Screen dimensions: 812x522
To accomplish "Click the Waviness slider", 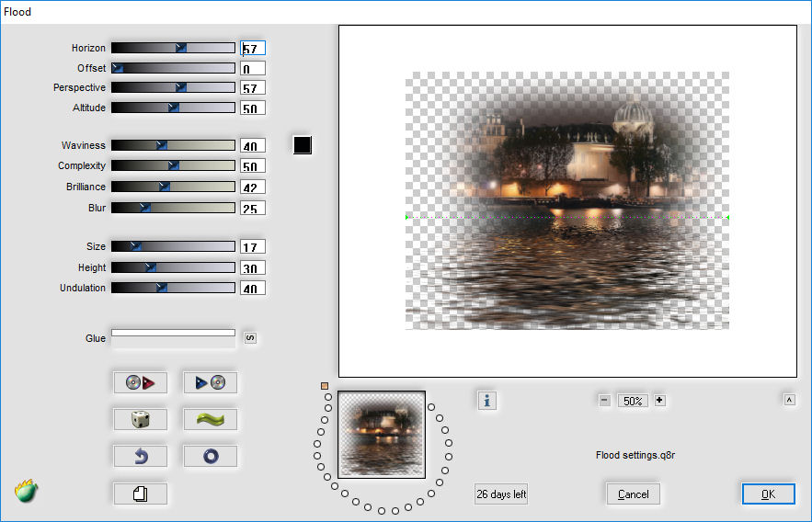I will click(174, 145).
